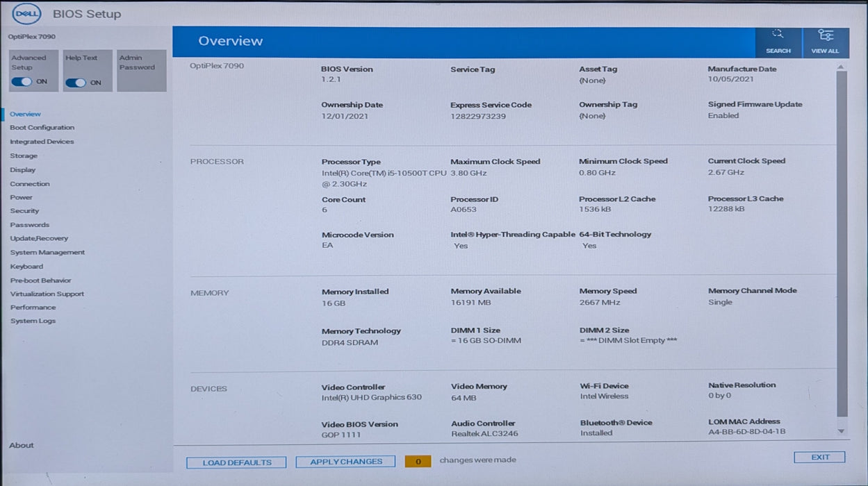Open Power settings
This screenshot has height=486, width=868.
click(21, 197)
